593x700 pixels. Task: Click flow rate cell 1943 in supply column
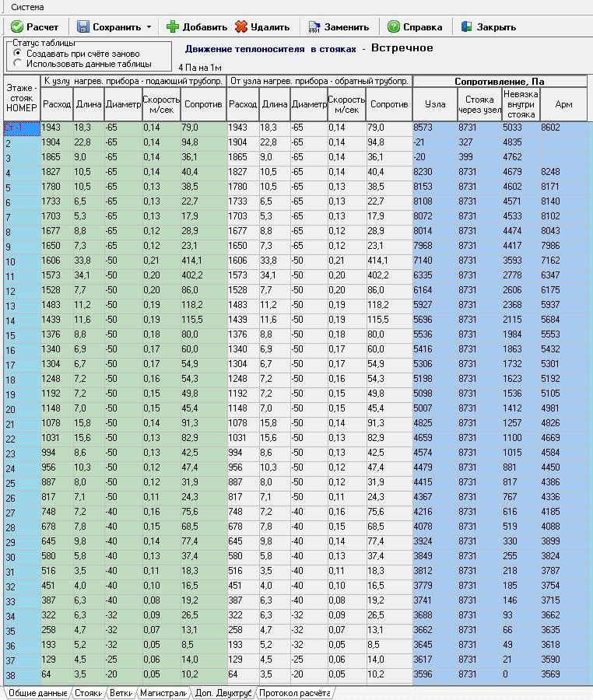click(x=55, y=127)
